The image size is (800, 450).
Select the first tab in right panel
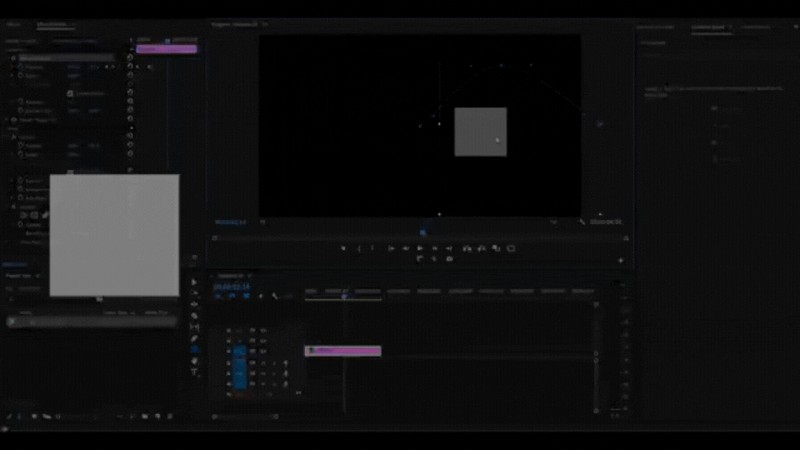pos(656,27)
